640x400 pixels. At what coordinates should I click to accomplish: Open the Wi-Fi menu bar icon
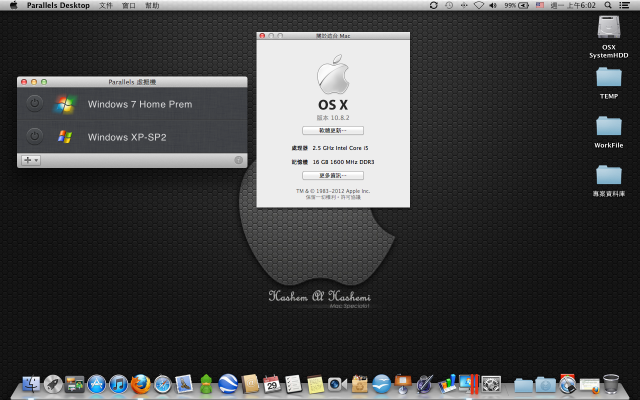click(479, 5)
